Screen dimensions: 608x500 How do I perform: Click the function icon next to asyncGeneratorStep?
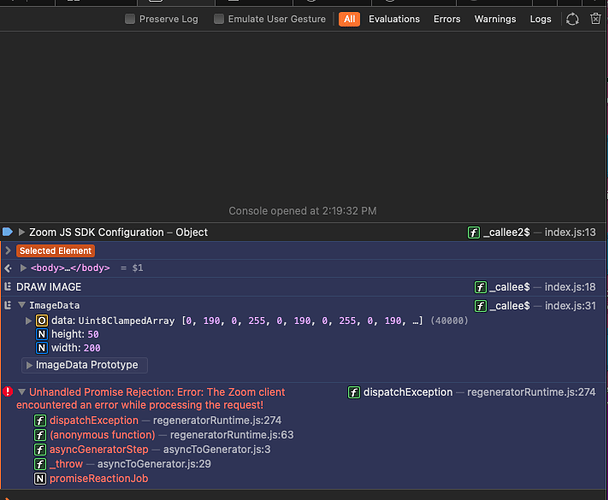tap(40, 450)
